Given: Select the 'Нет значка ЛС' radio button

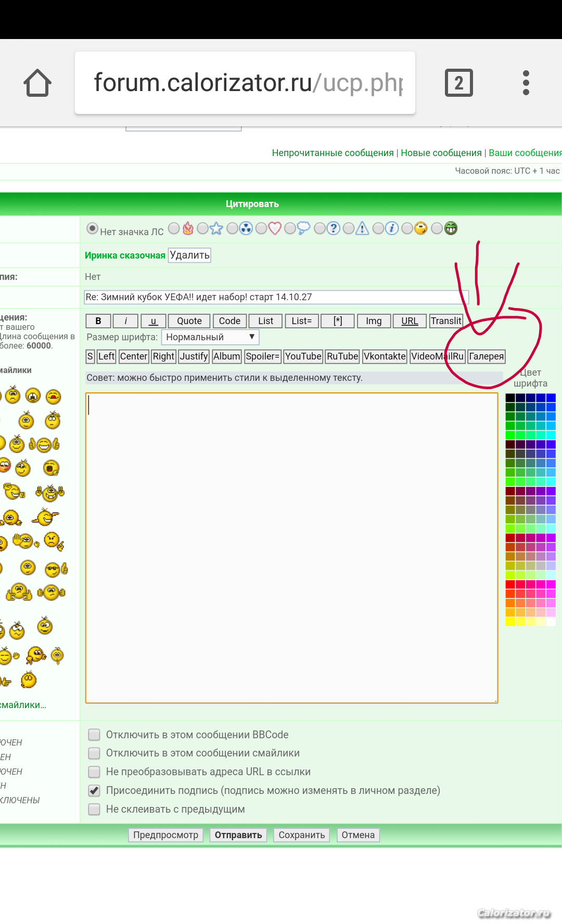Looking at the screenshot, I should click(x=92, y=229).
